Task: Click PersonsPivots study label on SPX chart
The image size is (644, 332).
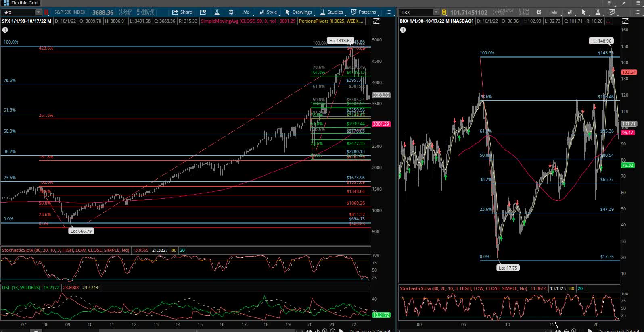Action: (331, 21)
